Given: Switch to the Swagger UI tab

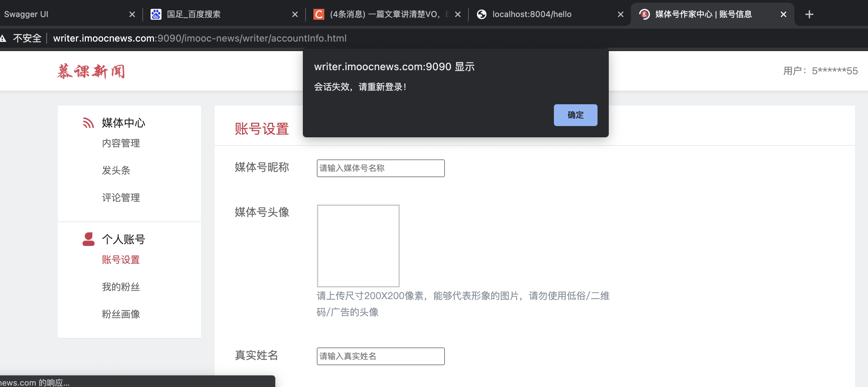Looking at the screenshot, I should coord(51,14).
